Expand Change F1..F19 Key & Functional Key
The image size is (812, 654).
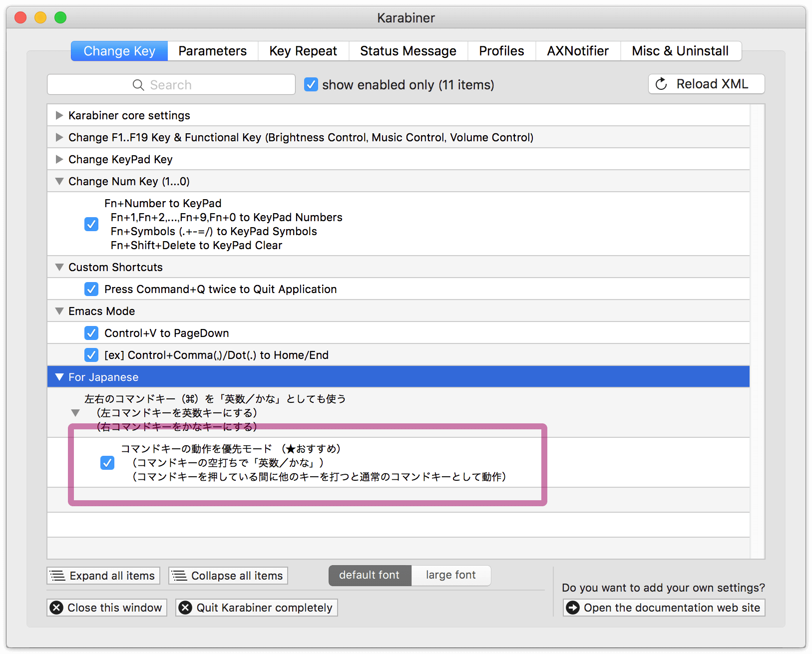click(59, 137)
